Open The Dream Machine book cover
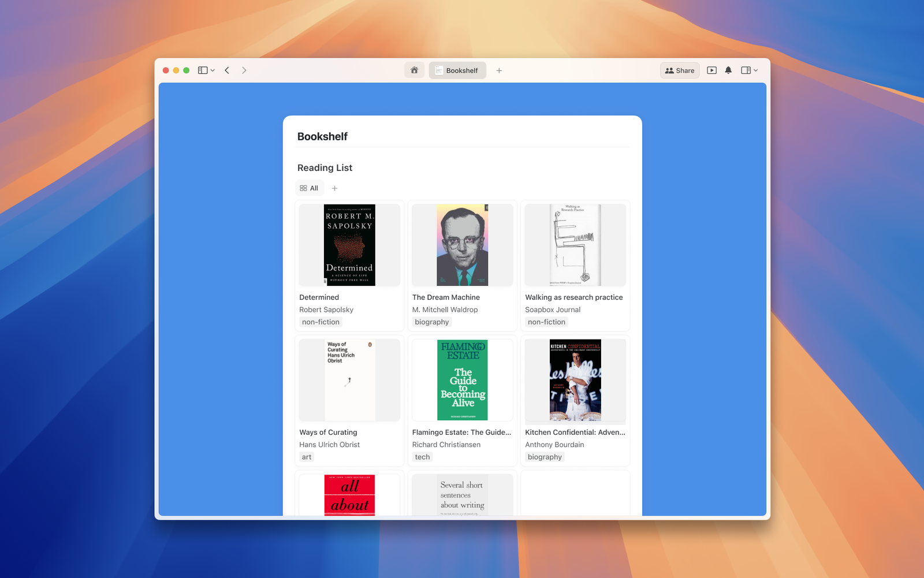Screen dimensions: 924x578 coord(463,245)
